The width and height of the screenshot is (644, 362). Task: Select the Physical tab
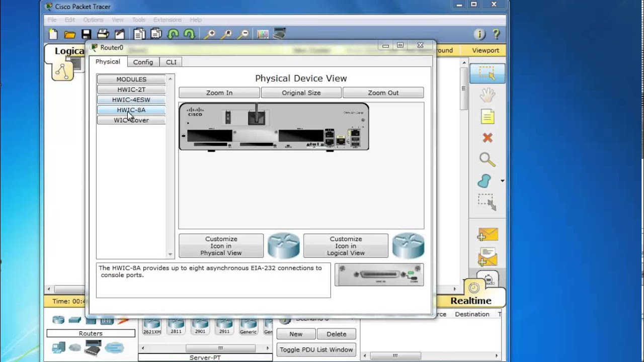tap(108, 61)
